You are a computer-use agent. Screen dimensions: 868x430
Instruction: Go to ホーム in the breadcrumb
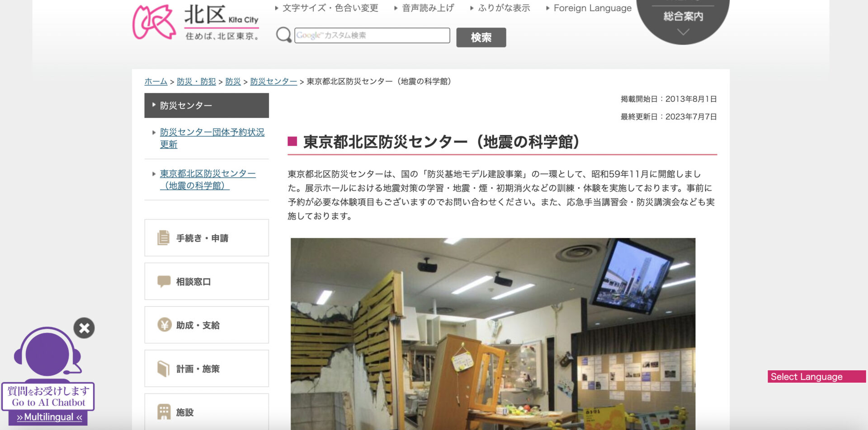point(156,81)
